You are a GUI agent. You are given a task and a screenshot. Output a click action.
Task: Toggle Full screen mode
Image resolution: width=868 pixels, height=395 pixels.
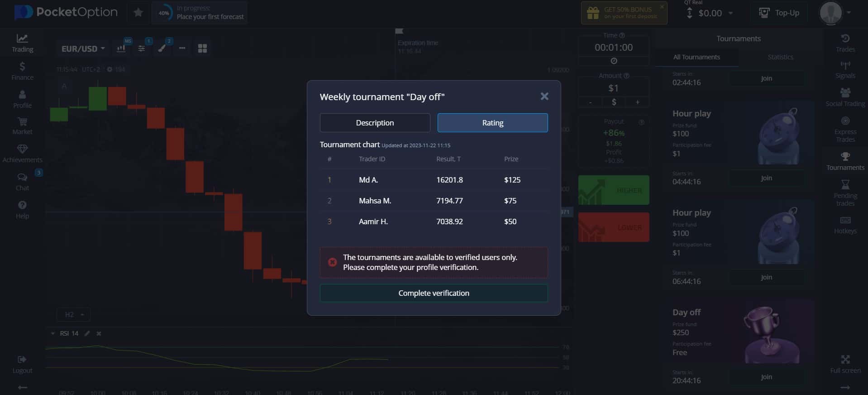[845, 364]
